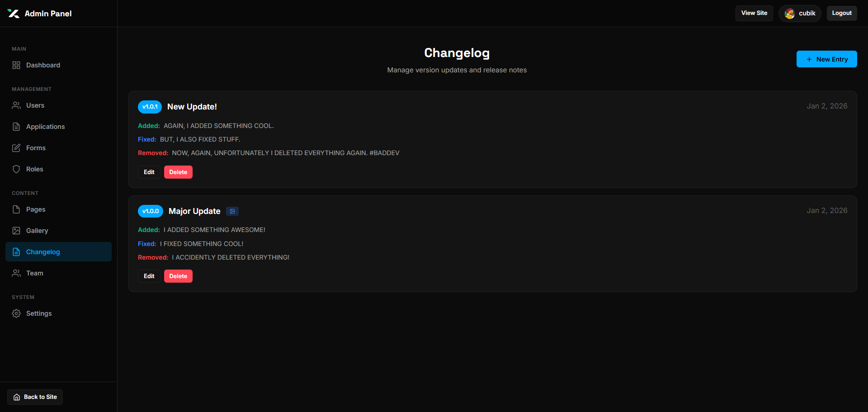Viewport: 868px width, 412px height.
Task: Click the Team people icon
Action: 16,273
